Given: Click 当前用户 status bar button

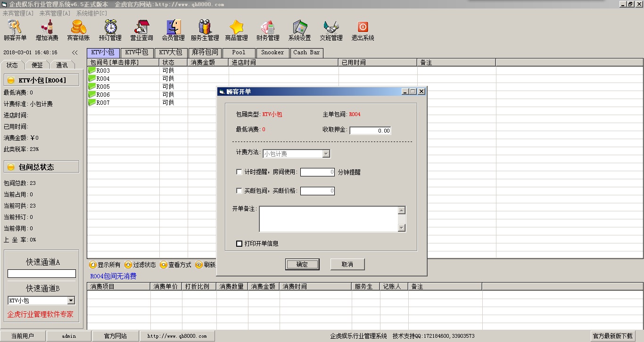Looking at the screenshot, I should [23, 336].
